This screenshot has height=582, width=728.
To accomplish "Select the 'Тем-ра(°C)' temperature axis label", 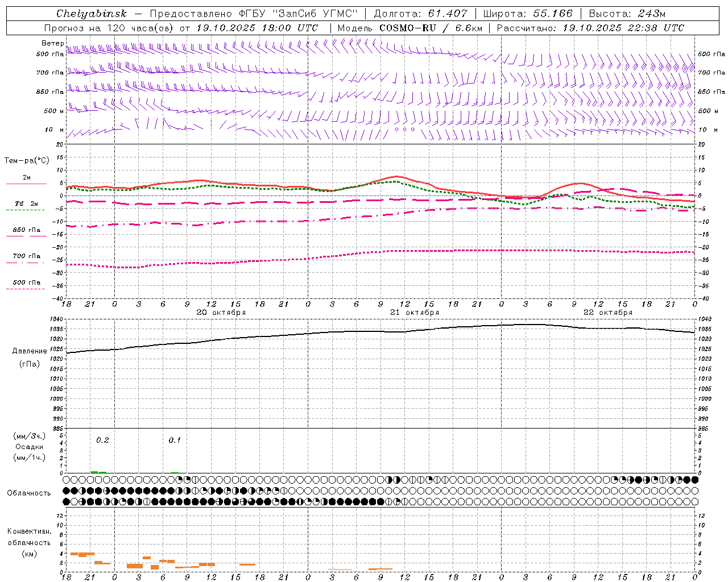I will coord(27,161).
